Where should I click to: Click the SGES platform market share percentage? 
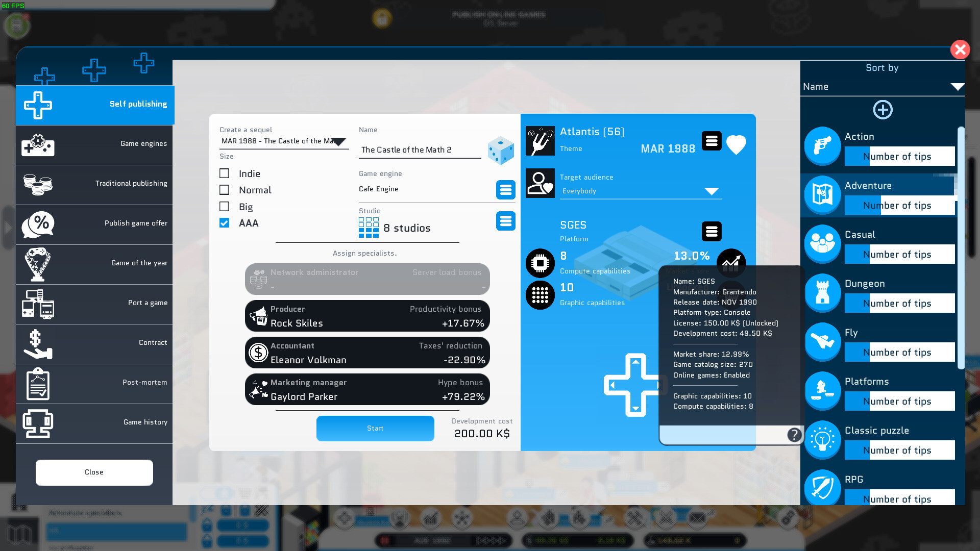[692, 256]
